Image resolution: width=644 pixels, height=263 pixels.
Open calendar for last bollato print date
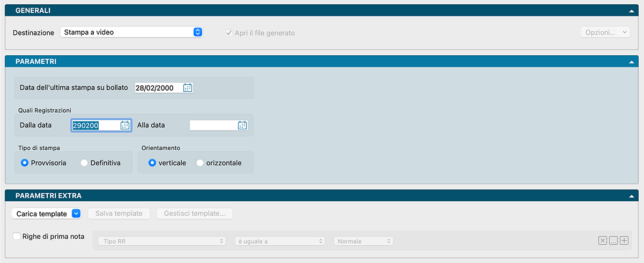click(187, 88)
